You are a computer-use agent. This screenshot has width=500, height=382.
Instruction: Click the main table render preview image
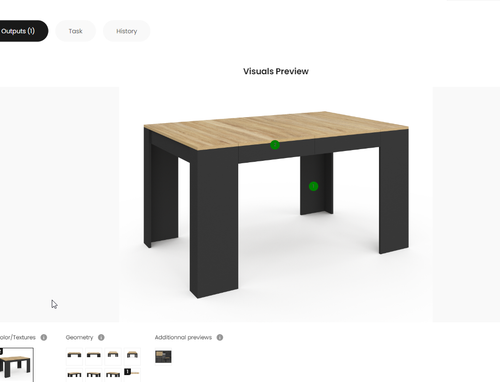276,205
